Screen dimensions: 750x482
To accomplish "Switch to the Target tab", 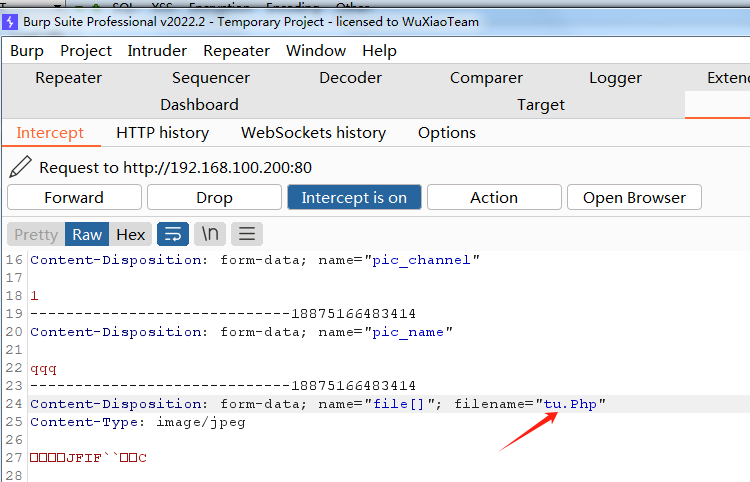I will point(541,105).
